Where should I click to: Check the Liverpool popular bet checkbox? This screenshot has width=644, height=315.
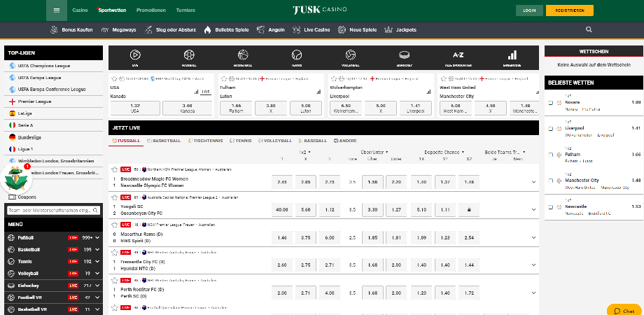click(551, 129)
